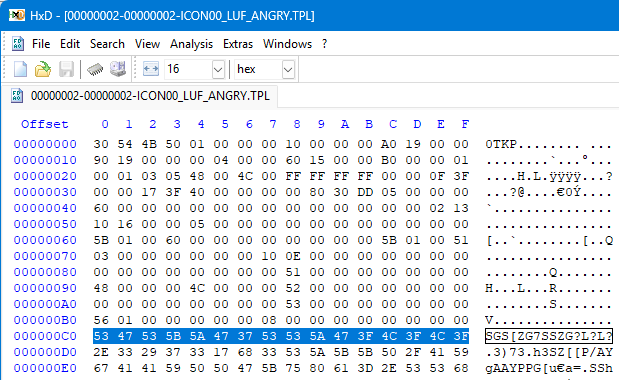
Task: Click offset row 000000C0
Action: coord(45,336)
